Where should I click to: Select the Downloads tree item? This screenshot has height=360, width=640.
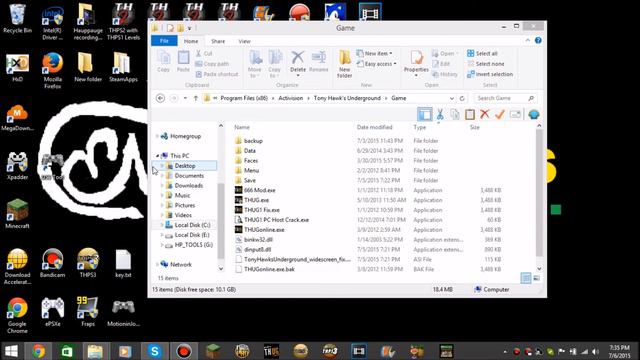point(189,186)
